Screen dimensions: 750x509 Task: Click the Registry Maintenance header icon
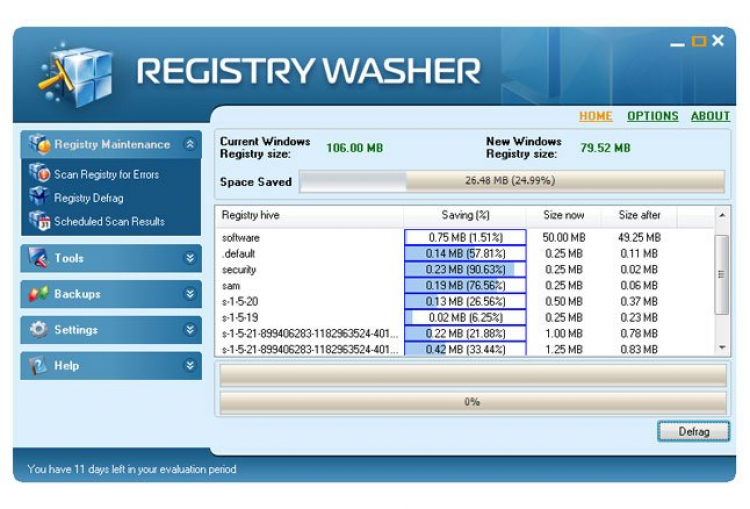tap(39, 144)
